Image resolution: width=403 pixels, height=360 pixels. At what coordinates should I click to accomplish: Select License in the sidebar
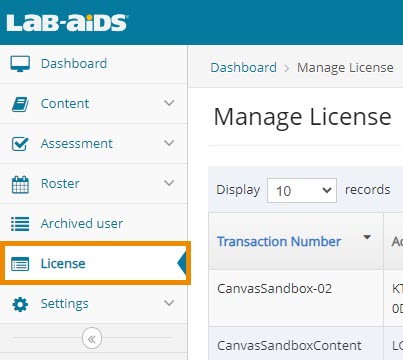pos(95,263)
